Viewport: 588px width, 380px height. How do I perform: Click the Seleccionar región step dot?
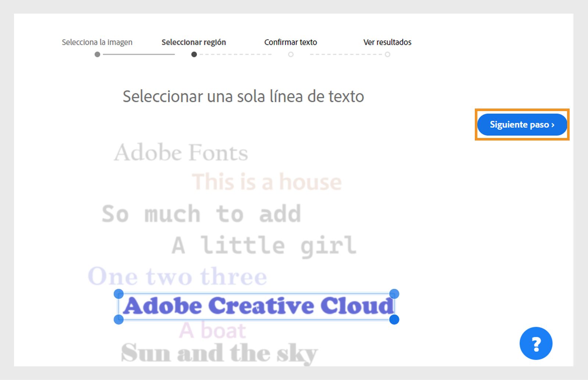click(194, 54)
